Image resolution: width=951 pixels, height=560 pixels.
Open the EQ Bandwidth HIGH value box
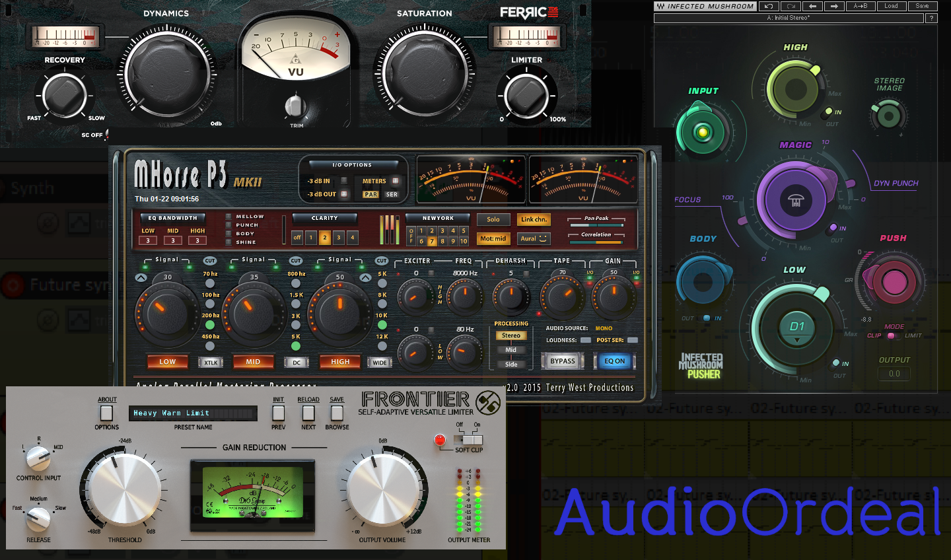(197, 240)
